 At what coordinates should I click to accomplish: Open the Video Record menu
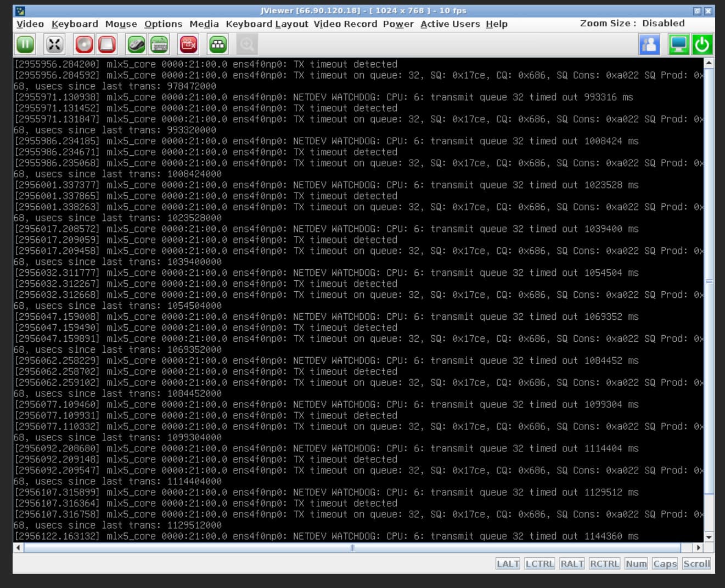coord(346,24)
